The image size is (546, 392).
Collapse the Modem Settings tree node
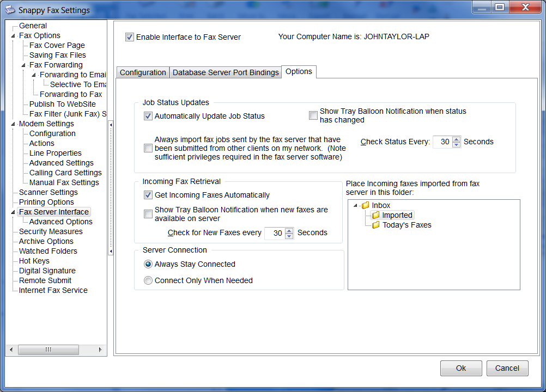click(x=13, y=124)
